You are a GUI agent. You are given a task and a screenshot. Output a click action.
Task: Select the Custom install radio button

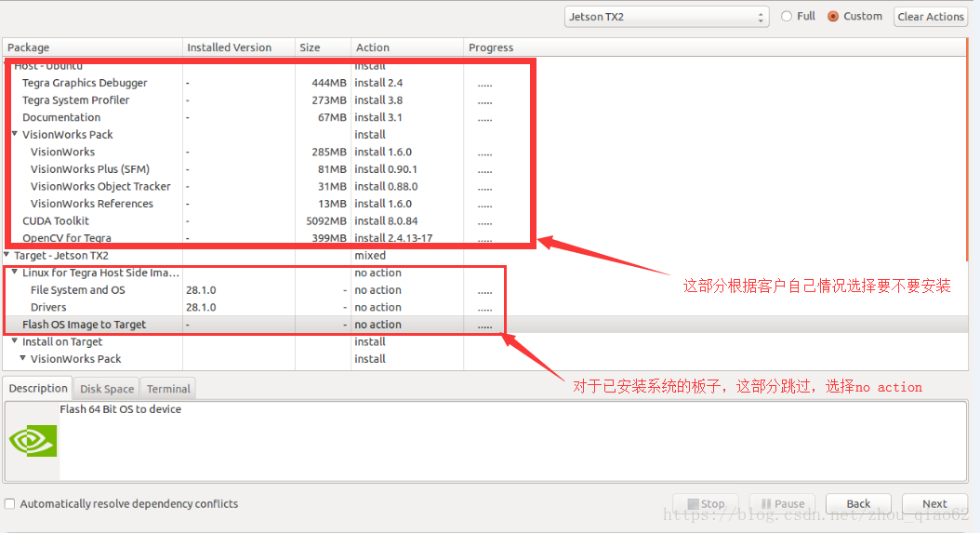[x=833, y=16]
